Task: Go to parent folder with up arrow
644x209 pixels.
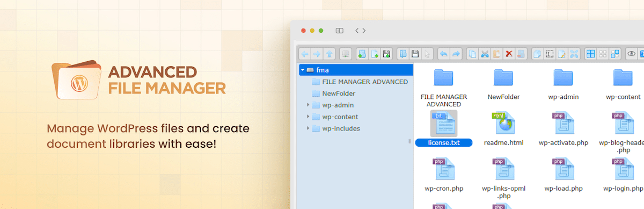Action: click(329, 54)
